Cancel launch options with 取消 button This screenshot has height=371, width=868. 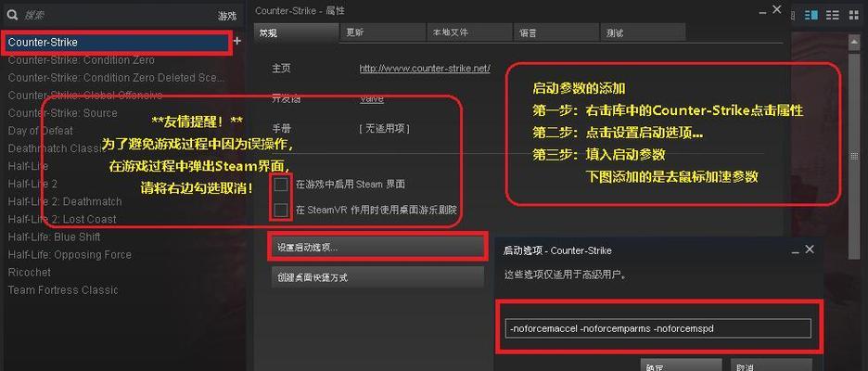772,365
